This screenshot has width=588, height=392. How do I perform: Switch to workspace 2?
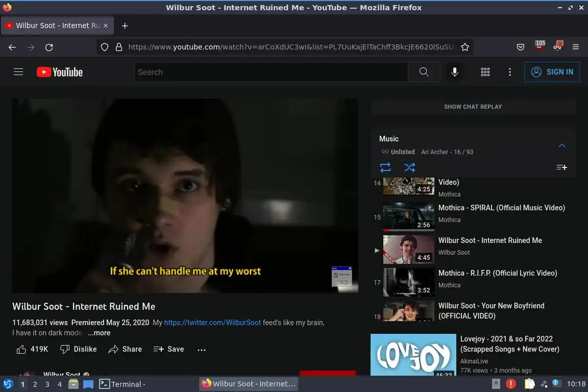point(35,384)
